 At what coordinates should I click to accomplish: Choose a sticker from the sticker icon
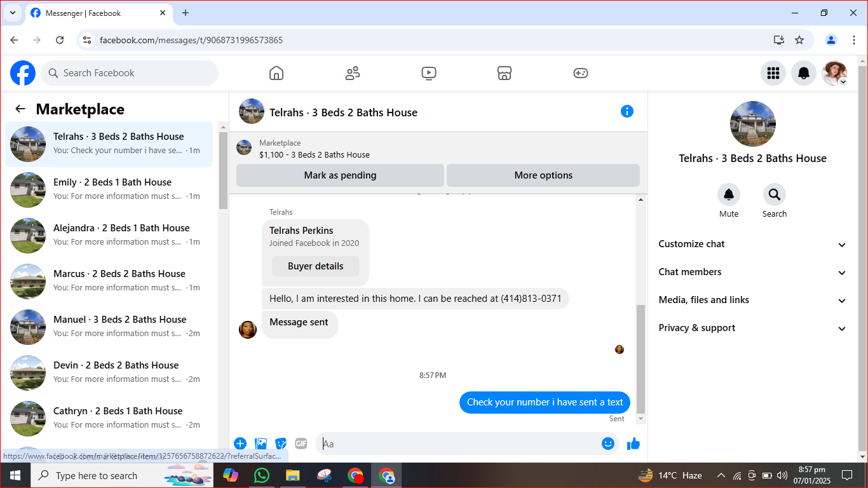click(x=281, y=444)
